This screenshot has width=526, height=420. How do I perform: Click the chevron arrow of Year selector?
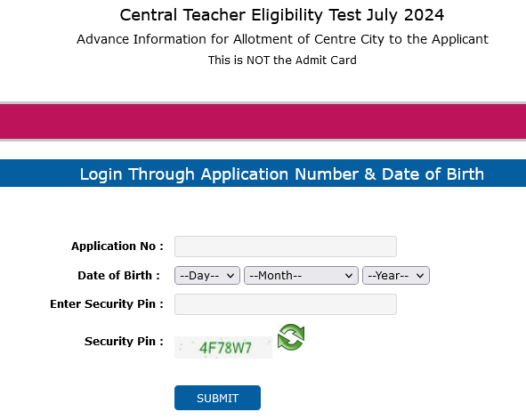[420, 276]
